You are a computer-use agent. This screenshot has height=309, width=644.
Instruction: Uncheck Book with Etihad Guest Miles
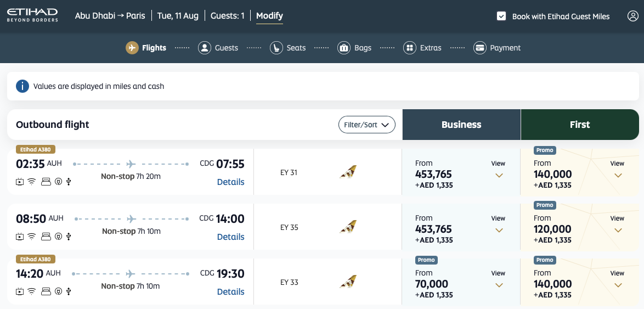pyautogui.click(x=501, y=16)
